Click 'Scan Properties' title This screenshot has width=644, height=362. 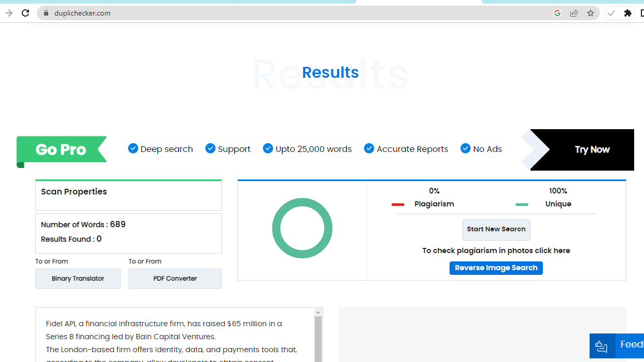[x=74, y=192]
